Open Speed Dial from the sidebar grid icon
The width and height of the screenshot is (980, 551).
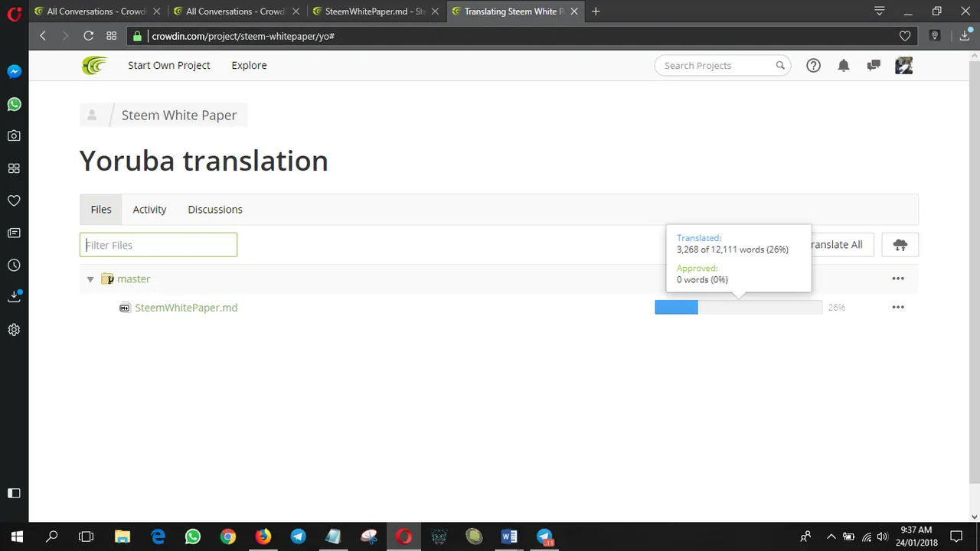pos(14,168)
